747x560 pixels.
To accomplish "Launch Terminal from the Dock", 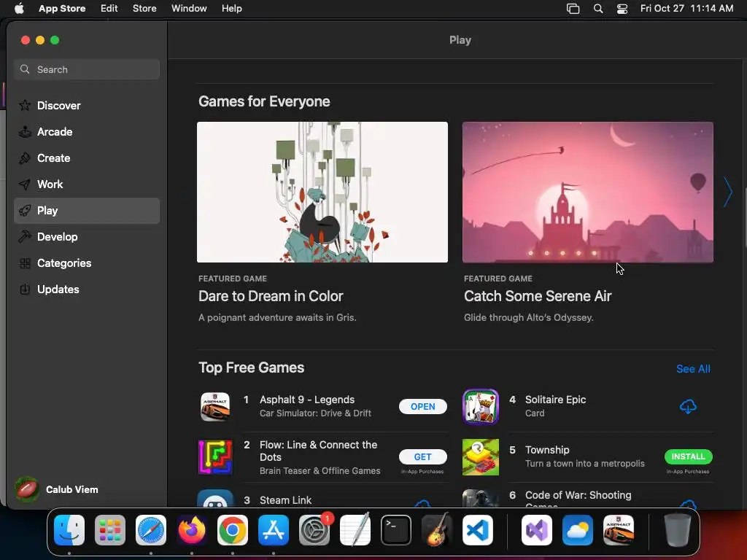I will (x=396, y=530).
